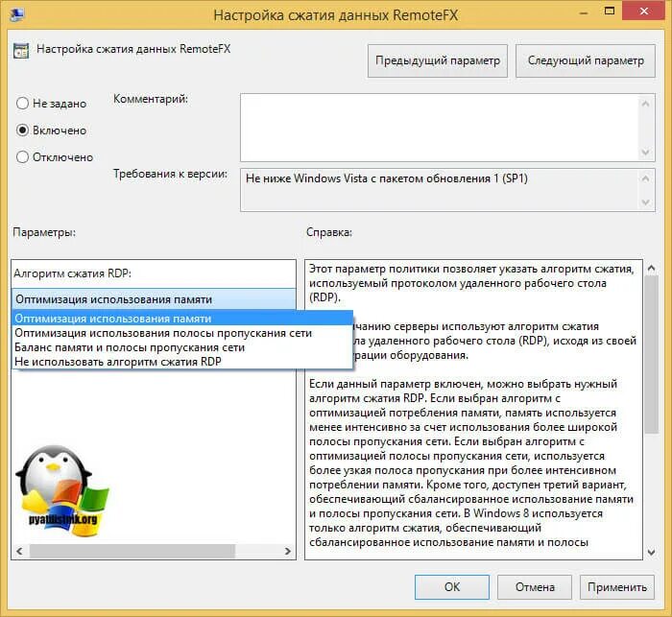Click the 'Параметры:' label
Screen dimensions: 672x617
click(x=44, y=232)
